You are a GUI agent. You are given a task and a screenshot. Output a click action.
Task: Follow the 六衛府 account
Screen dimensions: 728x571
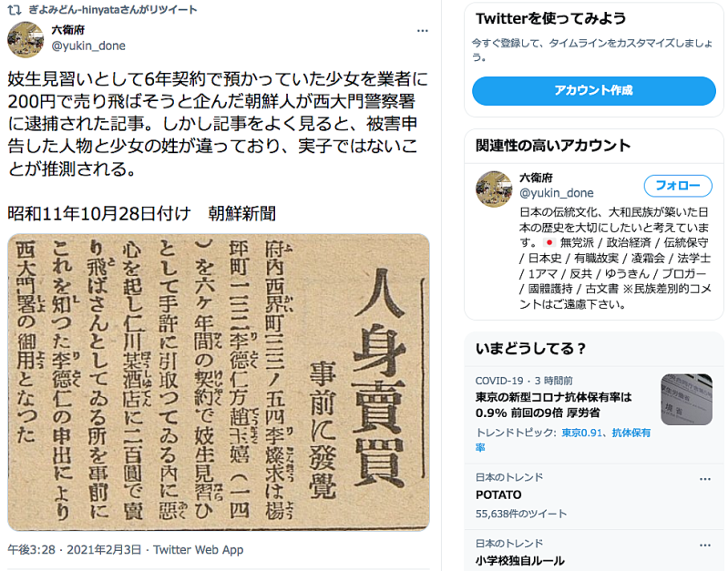coord(678,186)
